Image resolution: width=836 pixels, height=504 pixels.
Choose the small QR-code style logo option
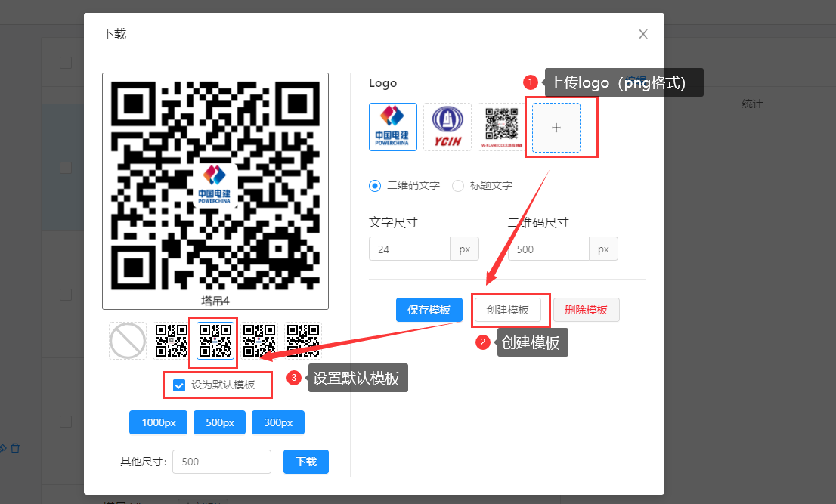point(501,126)
